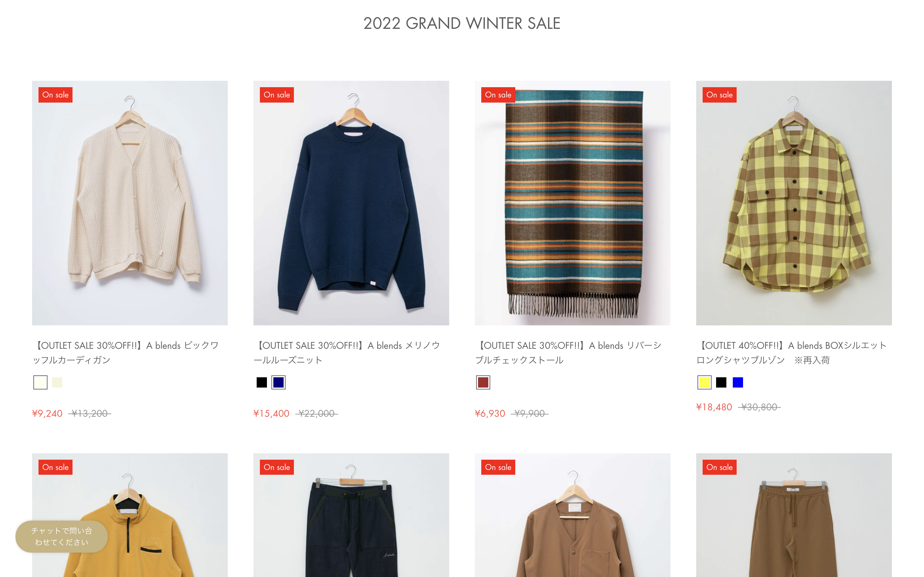
Task: Pick the black swatch for the merino knit
Action: (x=261, y=382)
